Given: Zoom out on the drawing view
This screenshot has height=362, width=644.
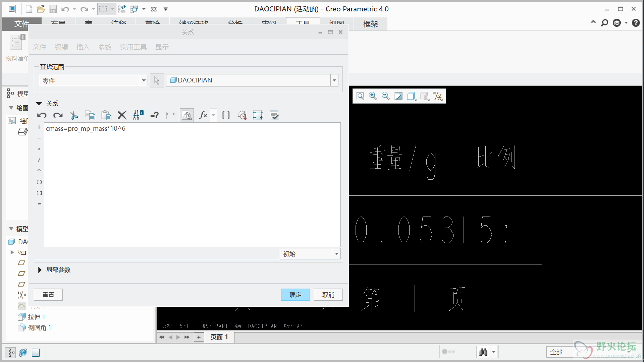Looking at the screenshot, I should [386, 96].
